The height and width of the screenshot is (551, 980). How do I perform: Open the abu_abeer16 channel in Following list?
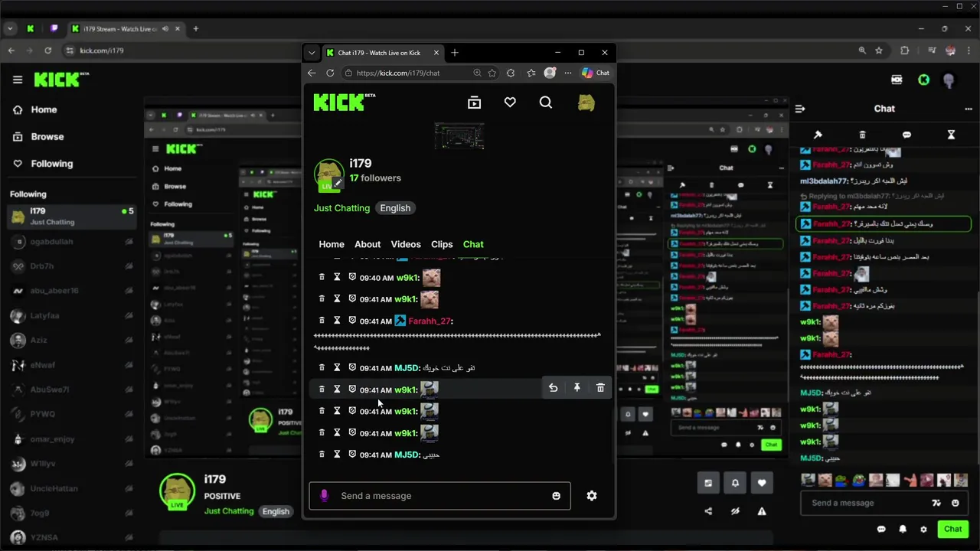click(x=71, y=291)
